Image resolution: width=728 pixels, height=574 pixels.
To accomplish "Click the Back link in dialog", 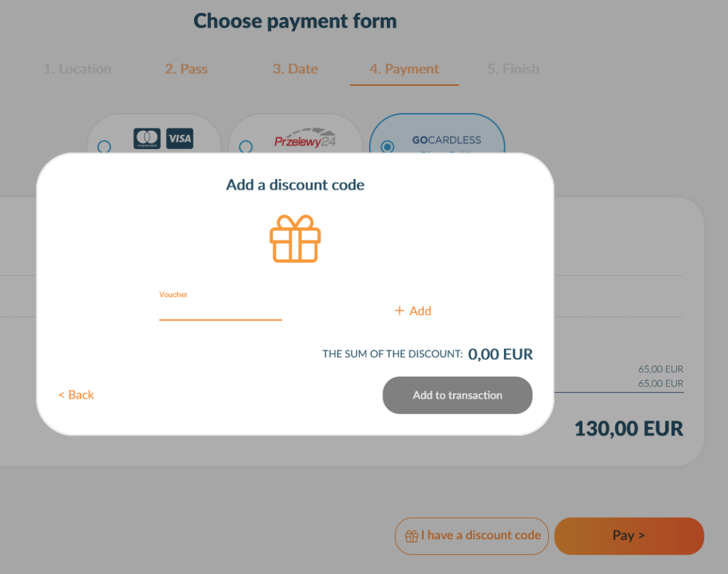I will pyautogui.click(x=76, y=395).
